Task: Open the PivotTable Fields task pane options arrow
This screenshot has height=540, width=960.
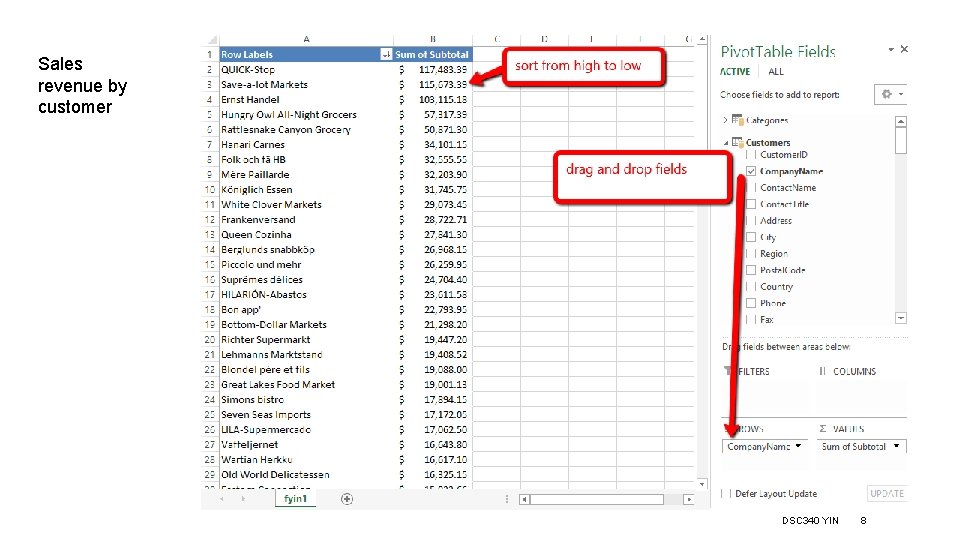Action: (x=891, y=50)
